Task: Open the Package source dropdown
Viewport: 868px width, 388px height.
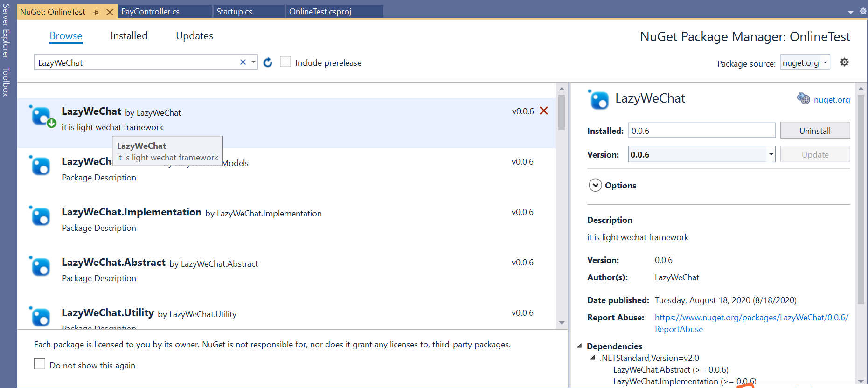Action: (x=805, y=62)
